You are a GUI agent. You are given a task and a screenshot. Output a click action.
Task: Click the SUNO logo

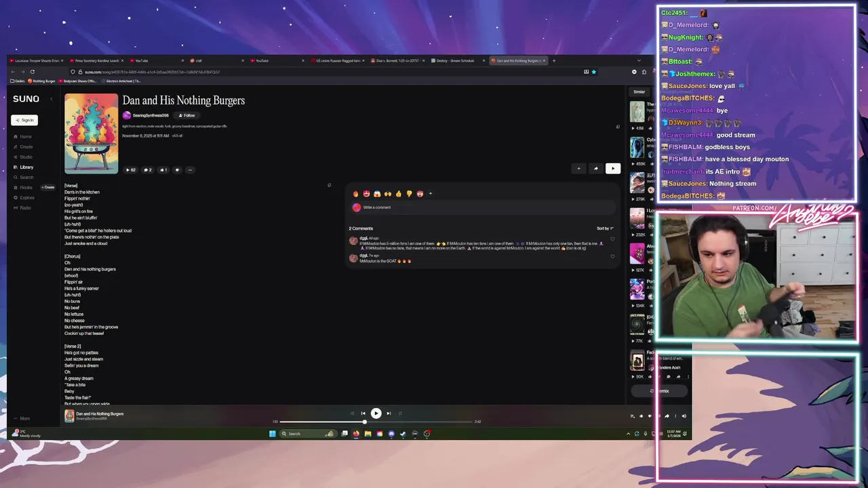[26, 99]
